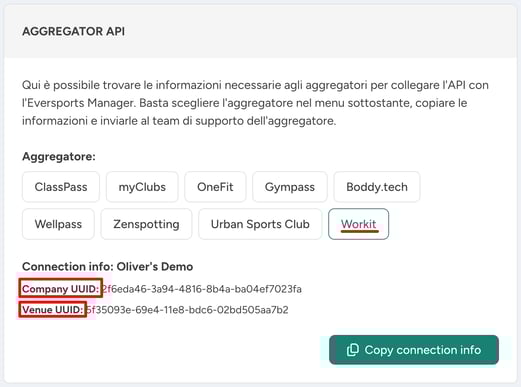Click the AGGREGATOR API header title
The width and height of the screenshot is (521, 387).
click(x=74, y=31)
